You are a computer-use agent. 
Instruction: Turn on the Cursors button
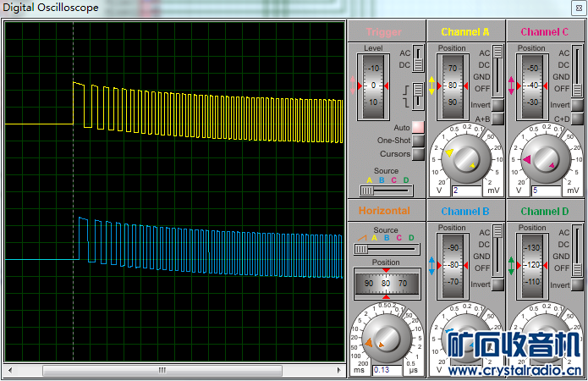click(x=418, y=154)
